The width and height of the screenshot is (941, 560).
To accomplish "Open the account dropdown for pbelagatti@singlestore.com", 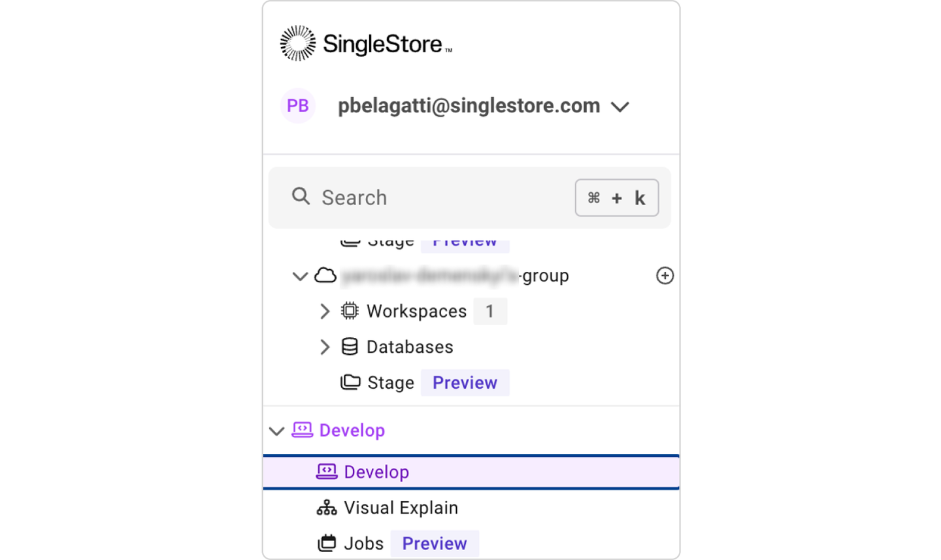I will click(x=620, y=106).
